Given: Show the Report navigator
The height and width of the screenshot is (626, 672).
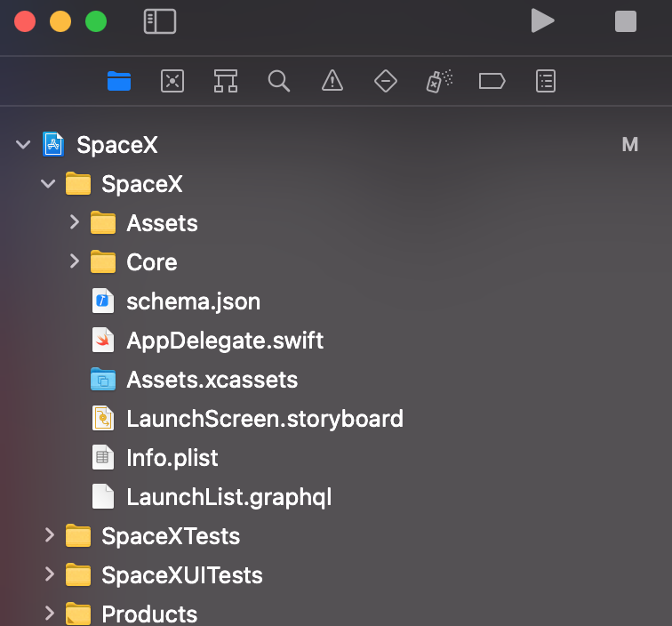Looking at the screenshot, I should [x=546, y=82].
